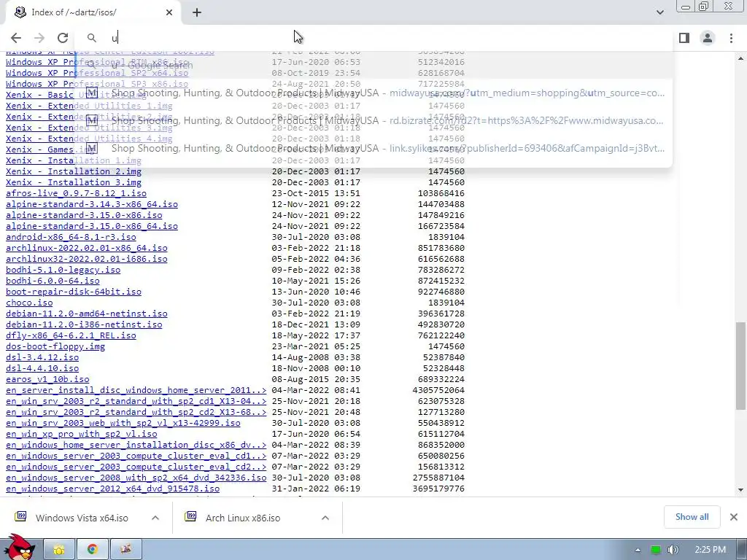Open alpine-standard-3.15.0-x86.iso link
The height and width of the screenshot is (560, 747).
(x=84, y=215)
